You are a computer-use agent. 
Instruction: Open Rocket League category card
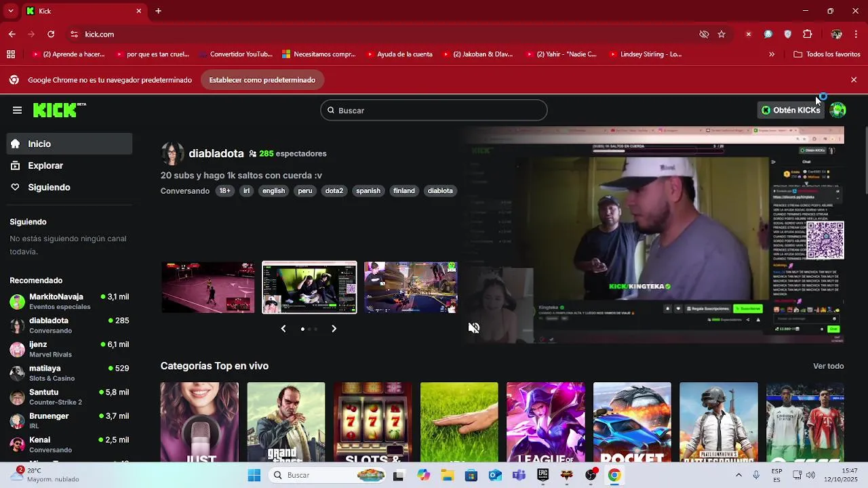(632, 422)
